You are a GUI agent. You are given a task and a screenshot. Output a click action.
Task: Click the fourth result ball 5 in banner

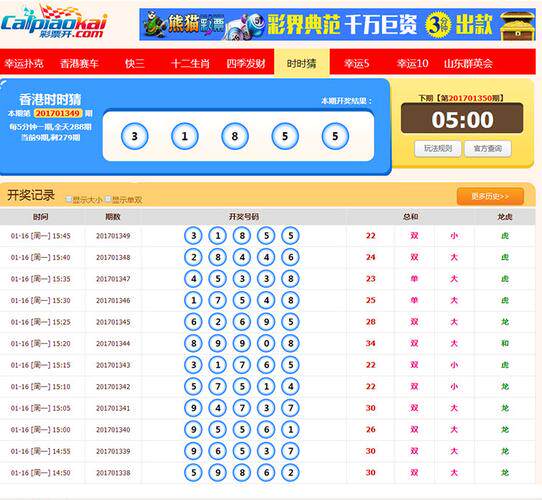(285, 136)
